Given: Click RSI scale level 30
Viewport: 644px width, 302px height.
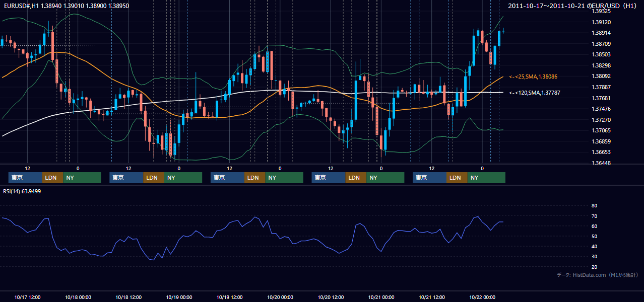Looking at the screenshot, I should pos(594,257).
